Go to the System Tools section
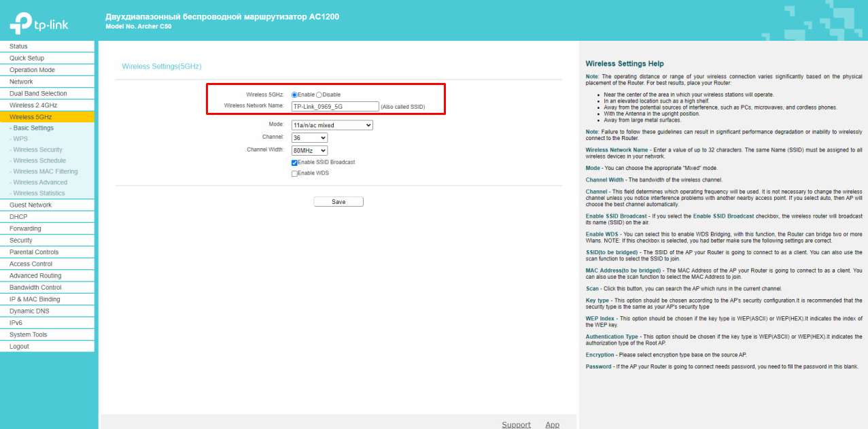868x429 pixels. [29, 334]
